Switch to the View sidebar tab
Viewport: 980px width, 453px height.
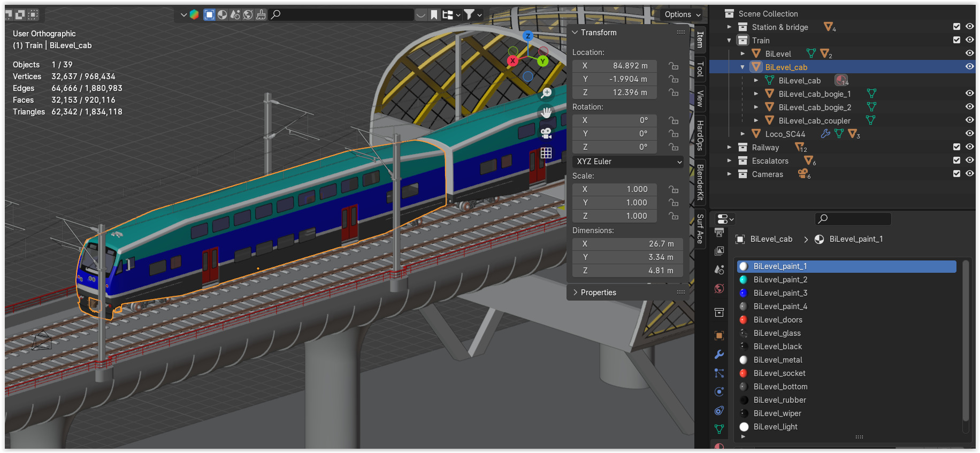700,98
